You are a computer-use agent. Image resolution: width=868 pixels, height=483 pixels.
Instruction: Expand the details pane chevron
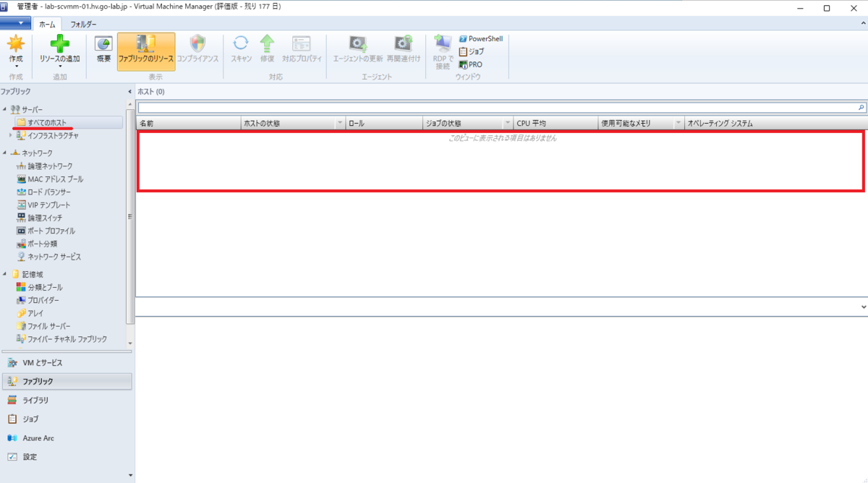click(x=864, y=307)
